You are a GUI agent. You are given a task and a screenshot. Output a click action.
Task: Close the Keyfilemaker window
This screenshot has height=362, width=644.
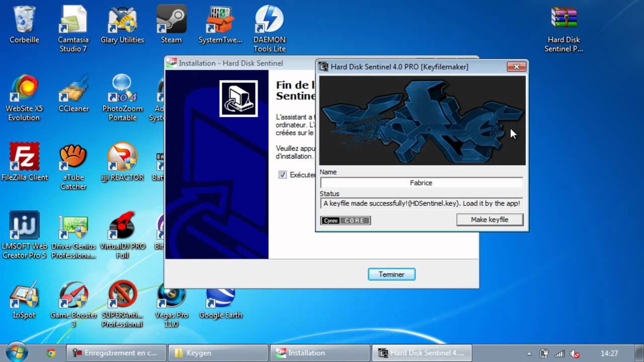coord(516,66)
